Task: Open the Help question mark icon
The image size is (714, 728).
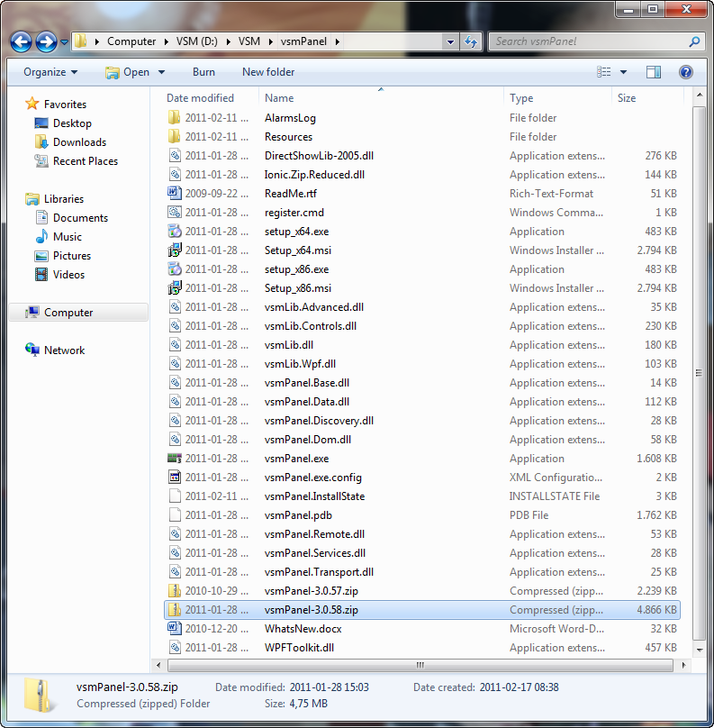Action: (685, 72)
